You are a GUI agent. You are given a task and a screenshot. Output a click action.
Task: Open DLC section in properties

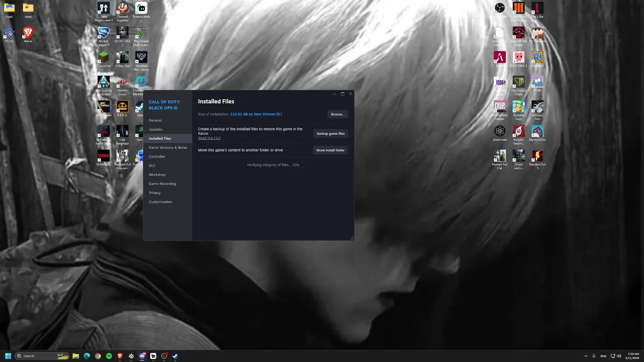152,165
